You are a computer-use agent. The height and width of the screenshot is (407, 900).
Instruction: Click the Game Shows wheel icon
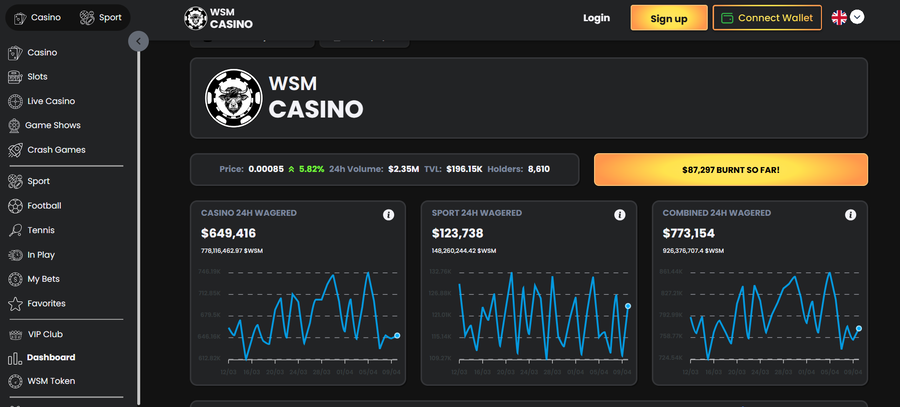(15, 126)
